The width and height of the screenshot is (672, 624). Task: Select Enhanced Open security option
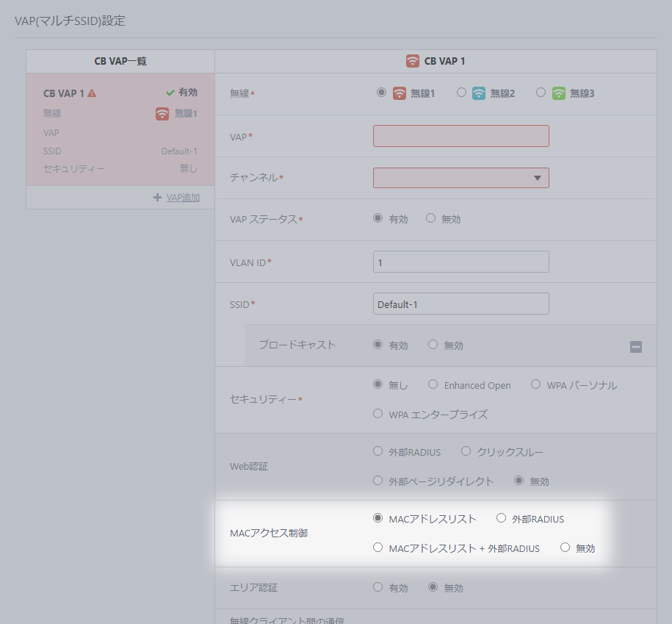(x=433, y=384)
